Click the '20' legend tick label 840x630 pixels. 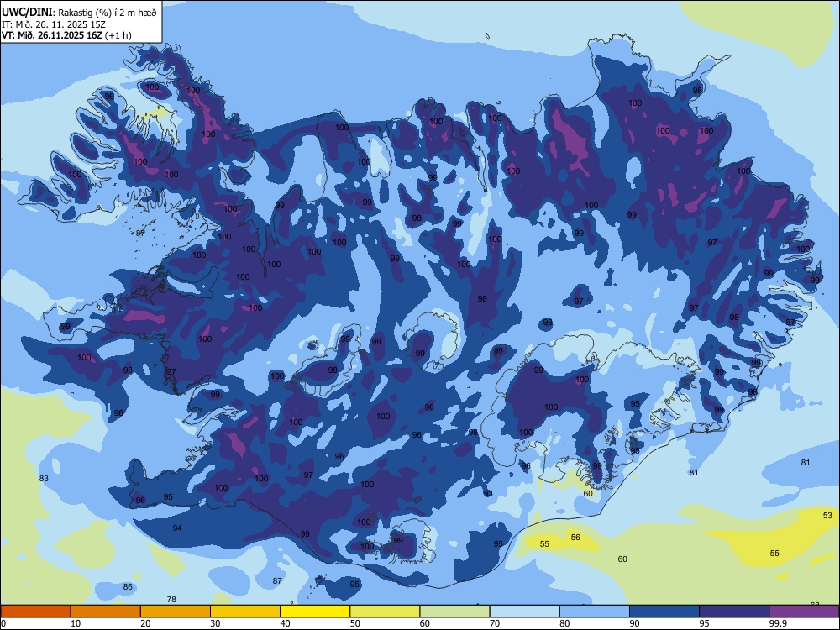tap(145, 623)
